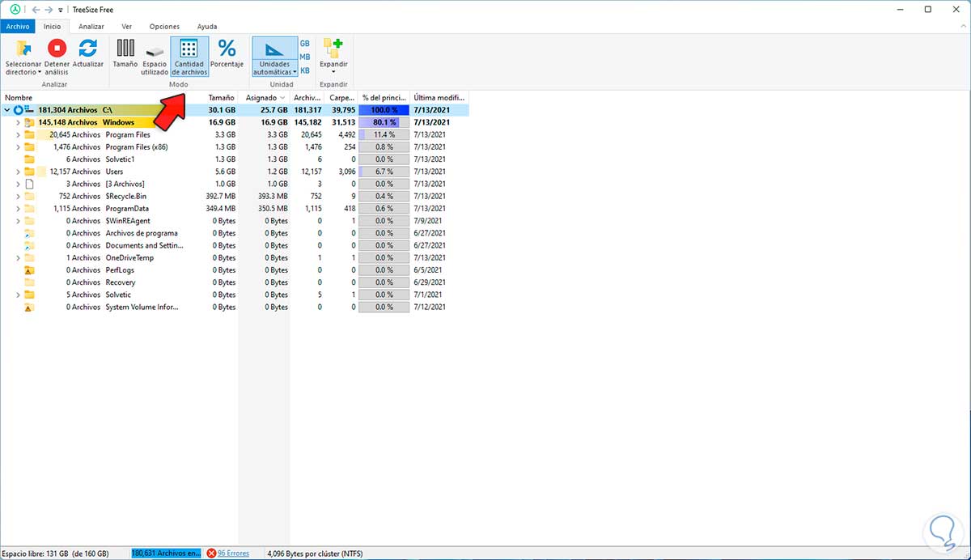Screen dimensions: 971x560
Task: Open the 96 Errores link
Action: tap(233, 554)
